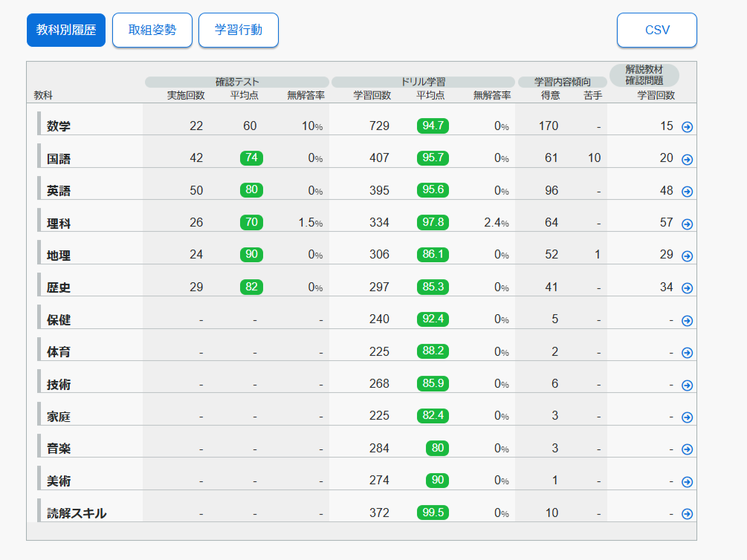Click the arrow icon in 地理 row
Image resolution: width=747 pixels, height=560 pixels.
point(687,256)
